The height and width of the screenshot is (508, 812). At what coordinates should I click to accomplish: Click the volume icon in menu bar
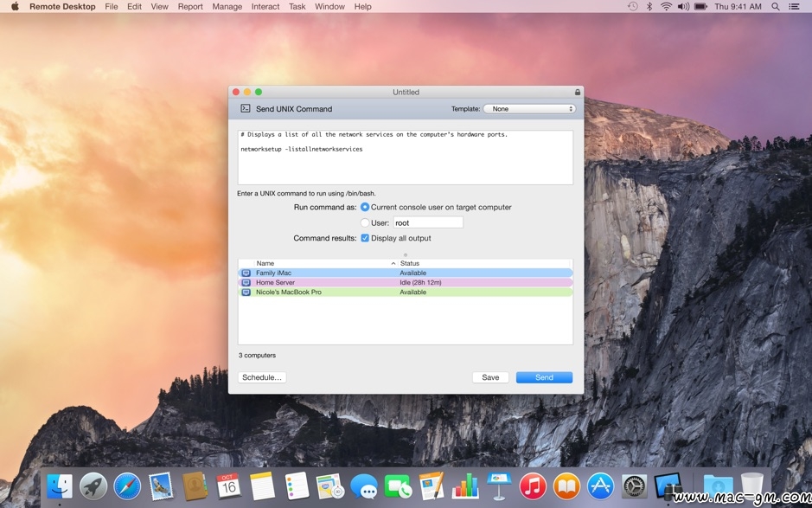tap(683, 6)
